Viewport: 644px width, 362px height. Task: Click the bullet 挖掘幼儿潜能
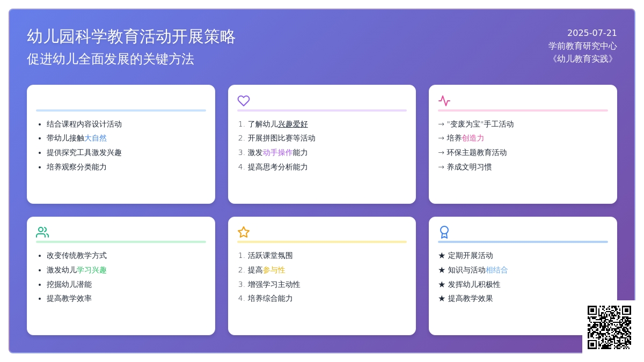coord(69,284)
